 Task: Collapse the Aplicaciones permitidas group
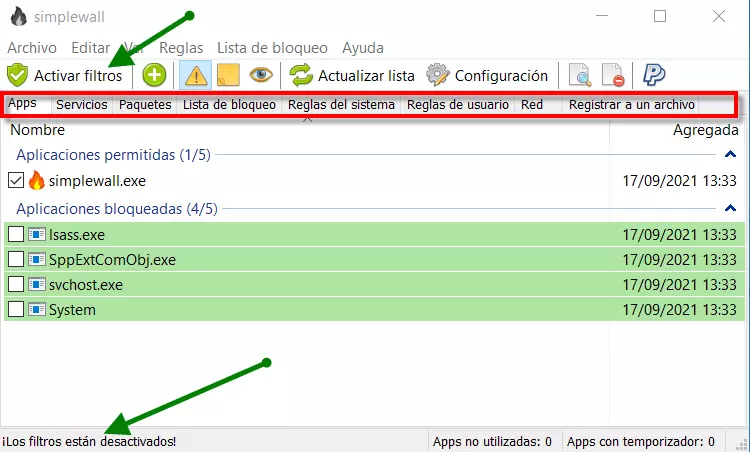[730, 155]
